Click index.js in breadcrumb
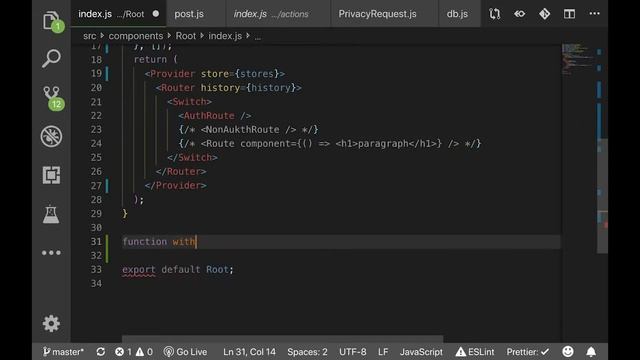Screen dimensions: 640x360 coord(225,36)
